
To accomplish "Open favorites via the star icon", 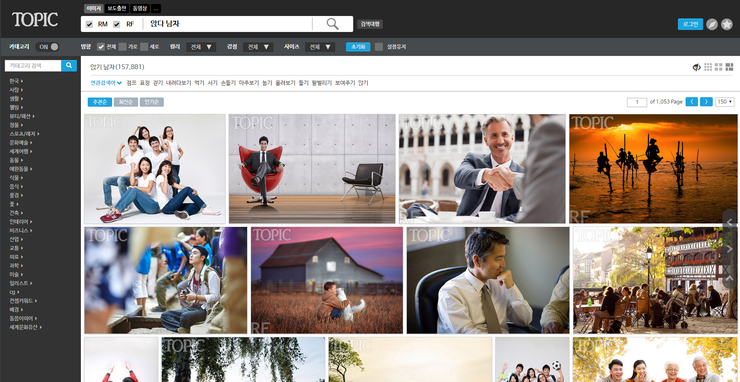I will pyautogui.click(x=727, y=25).
